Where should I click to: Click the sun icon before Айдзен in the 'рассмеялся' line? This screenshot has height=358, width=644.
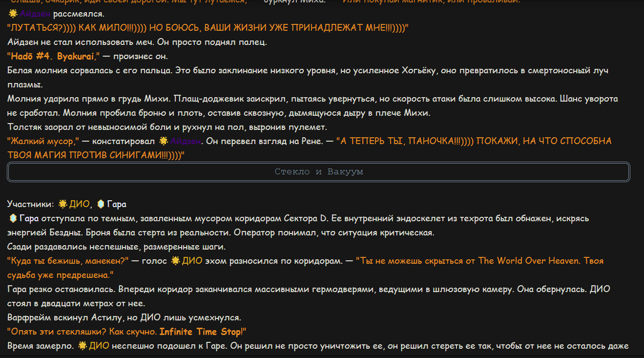(x=13, y=14)
